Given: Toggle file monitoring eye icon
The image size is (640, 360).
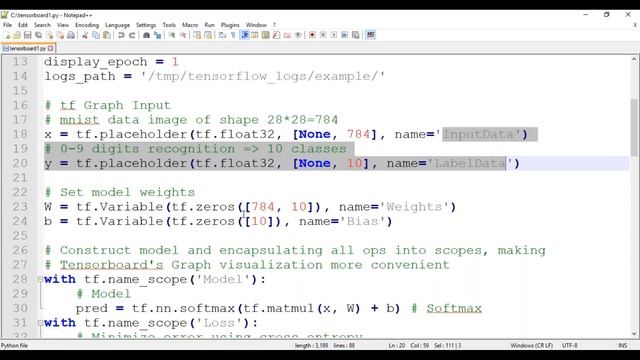Looking at the screenshot, I should point(298,35).
